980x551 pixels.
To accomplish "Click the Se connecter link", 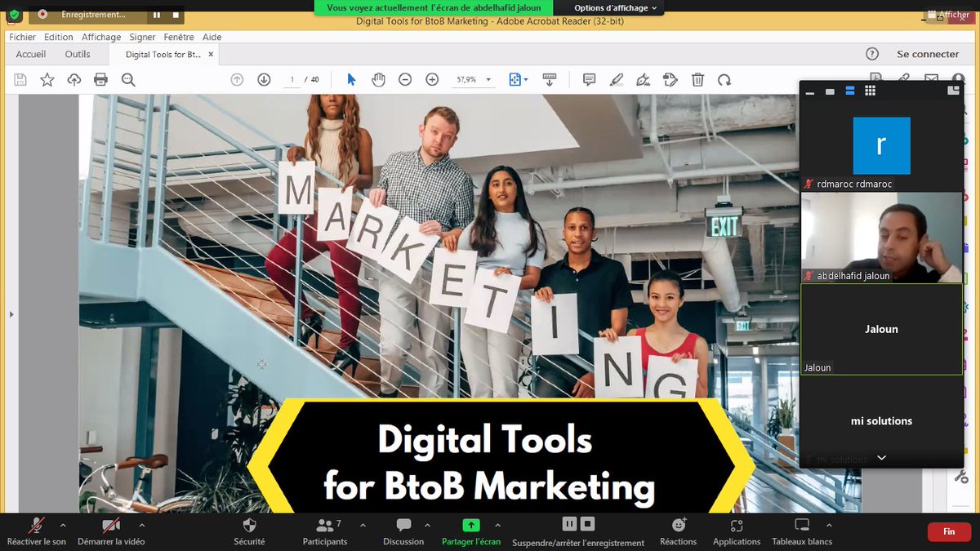I will point(928,54).
